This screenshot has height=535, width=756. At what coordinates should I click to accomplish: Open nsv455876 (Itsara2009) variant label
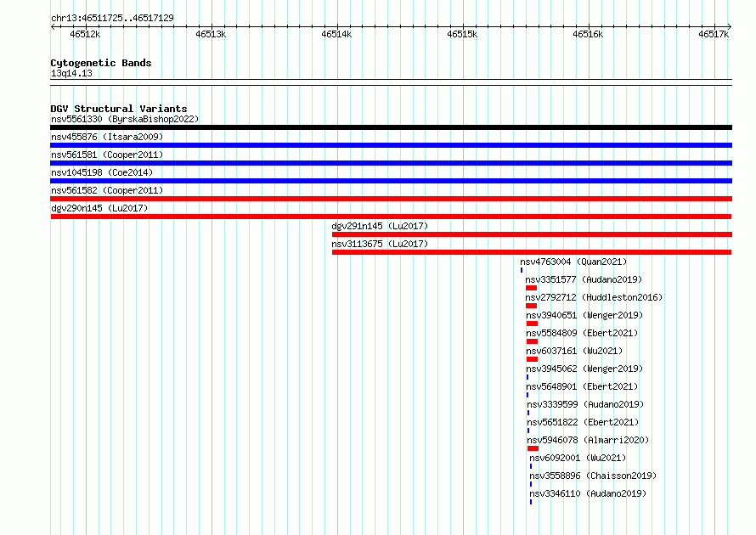pyautogui.click(x=107, y=137)
